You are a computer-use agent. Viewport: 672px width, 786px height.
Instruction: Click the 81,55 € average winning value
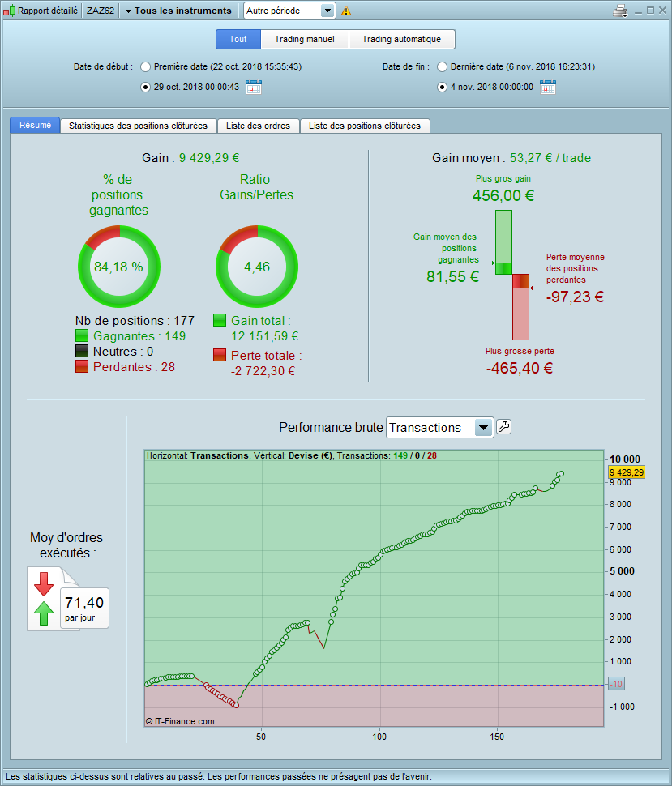(452, 276)
